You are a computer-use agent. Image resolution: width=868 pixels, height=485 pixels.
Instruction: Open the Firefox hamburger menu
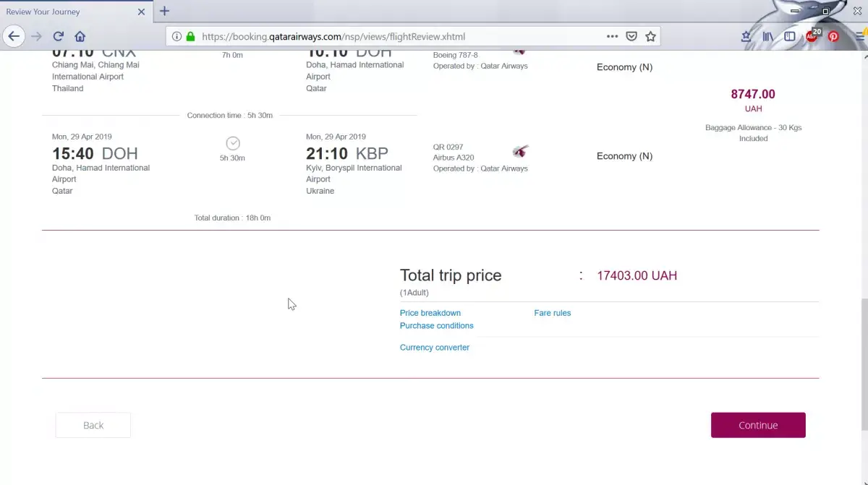[861, 36]
